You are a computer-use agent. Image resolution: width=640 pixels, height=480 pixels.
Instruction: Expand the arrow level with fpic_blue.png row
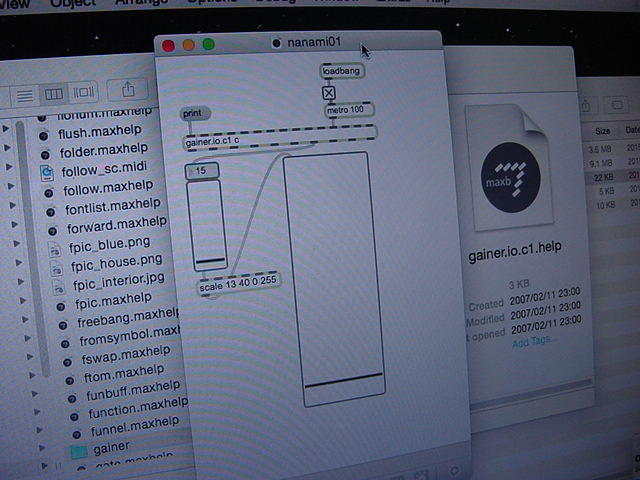(x=17, y=244)
